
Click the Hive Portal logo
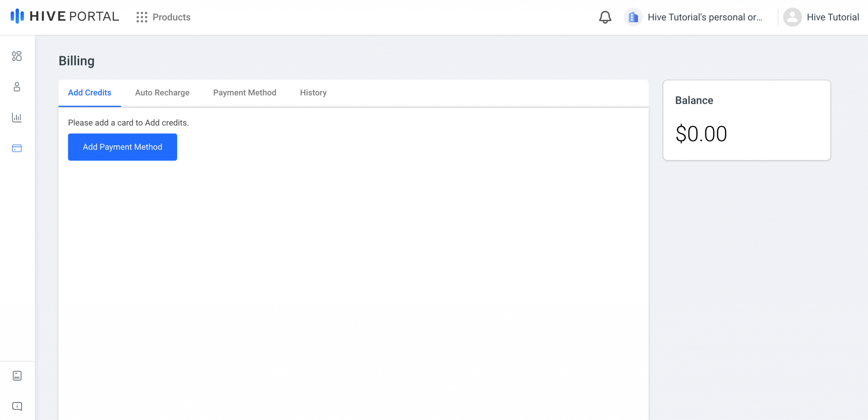click(x=64, y=16)
